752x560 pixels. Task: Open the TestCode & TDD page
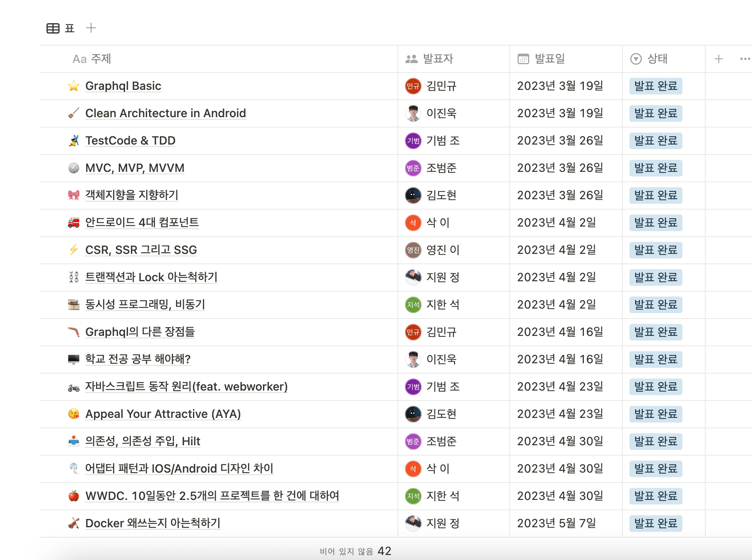pos(130,140)
